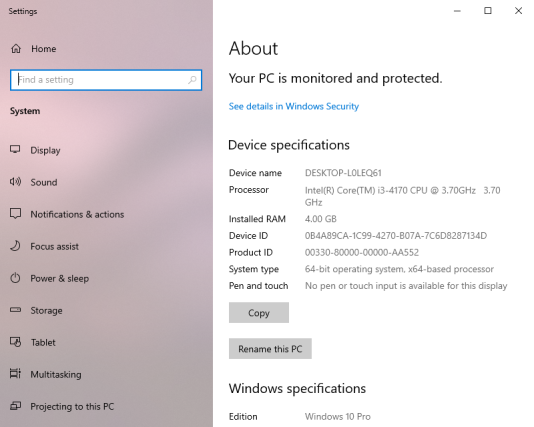
Task: Click the Rename this PC button
Action: click(x=270, y=349)
